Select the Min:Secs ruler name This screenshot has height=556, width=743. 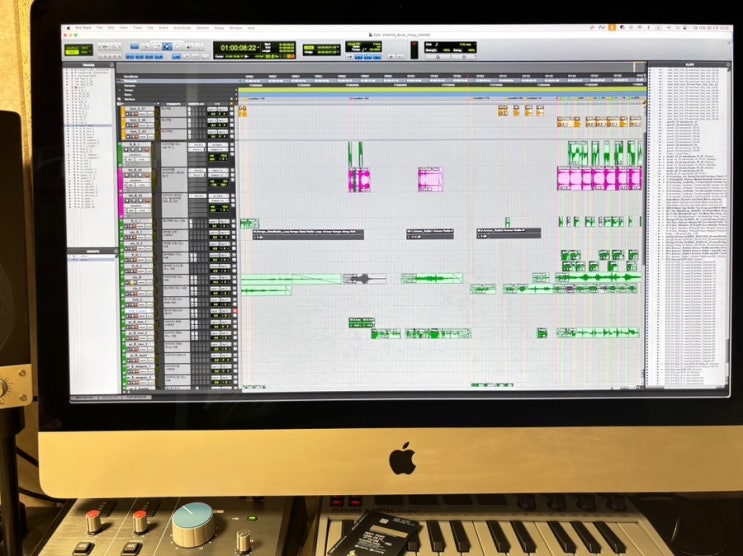[131, 77]
